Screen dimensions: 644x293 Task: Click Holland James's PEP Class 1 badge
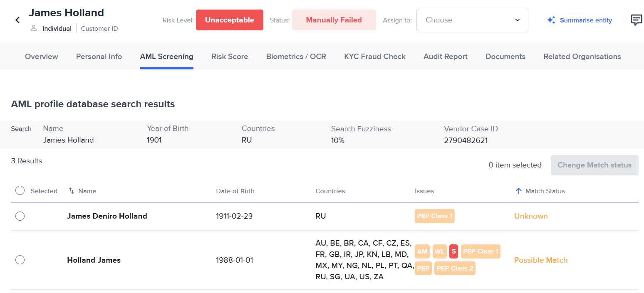[481, 251]
